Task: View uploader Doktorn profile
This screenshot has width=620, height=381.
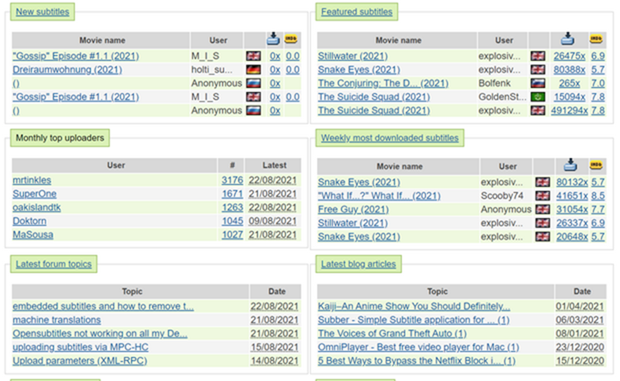Action: pos(29,221)
